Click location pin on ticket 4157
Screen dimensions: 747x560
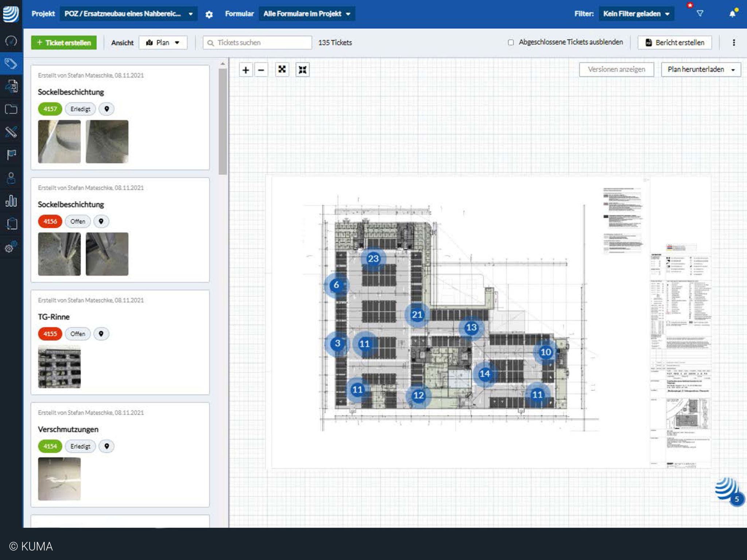click(107, 109)
